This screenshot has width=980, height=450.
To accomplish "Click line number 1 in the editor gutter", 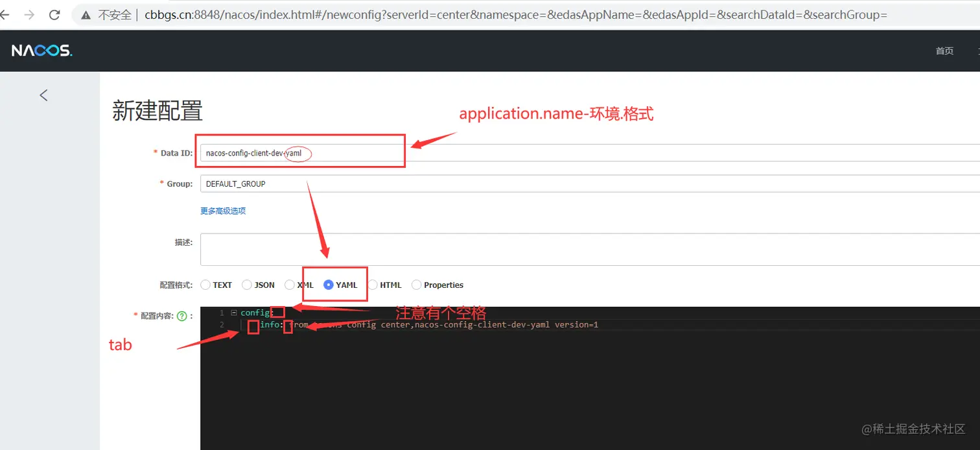I will 222,313.
